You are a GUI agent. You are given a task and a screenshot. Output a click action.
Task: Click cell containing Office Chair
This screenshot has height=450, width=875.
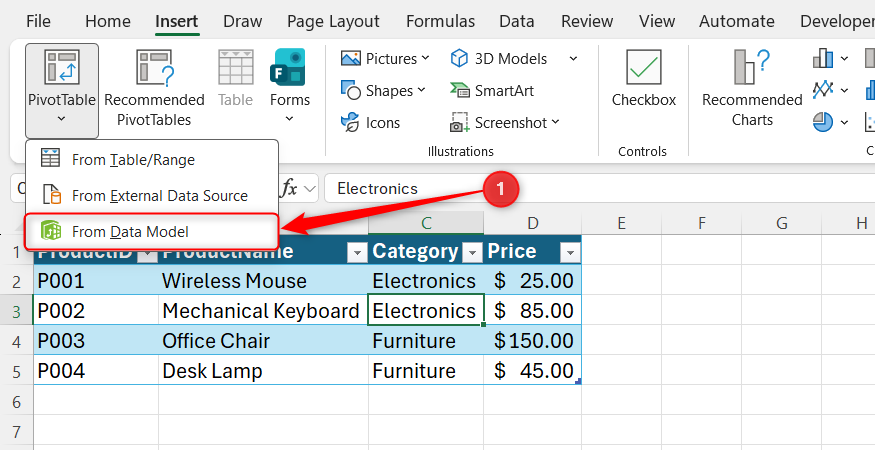tap(263, 341)
